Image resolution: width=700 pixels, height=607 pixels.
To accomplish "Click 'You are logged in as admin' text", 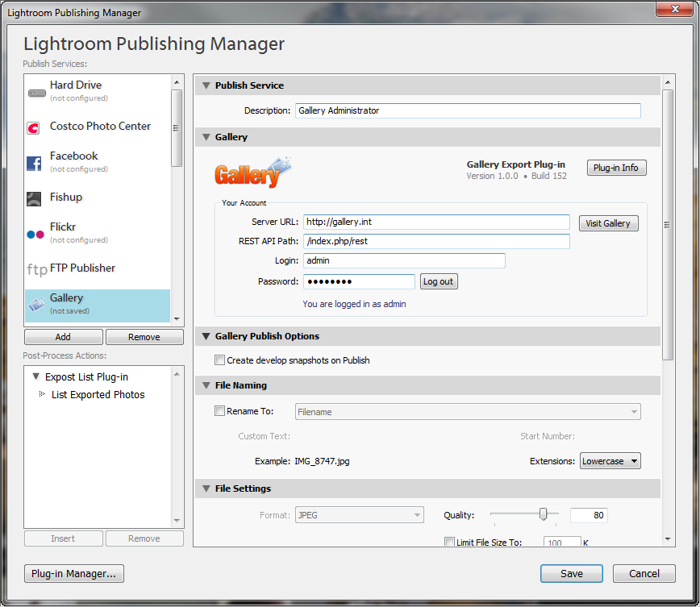I will pyautogui.click(x=354, y=304).
